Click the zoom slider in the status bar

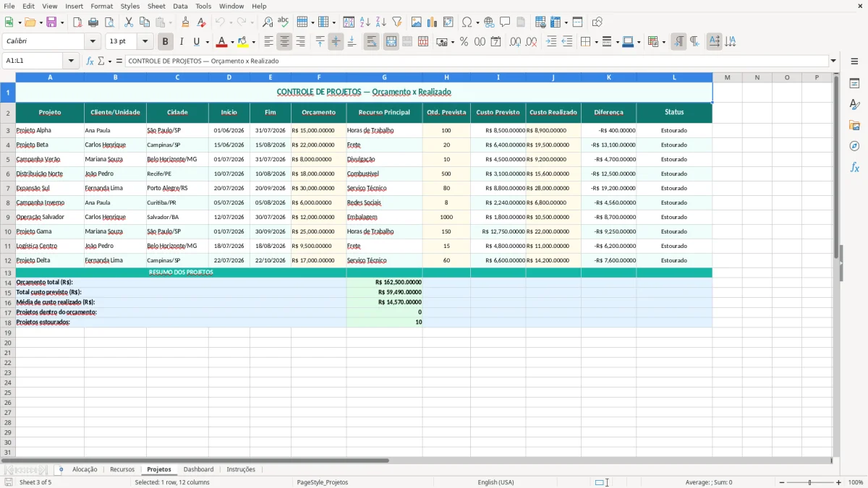[809, 482]
